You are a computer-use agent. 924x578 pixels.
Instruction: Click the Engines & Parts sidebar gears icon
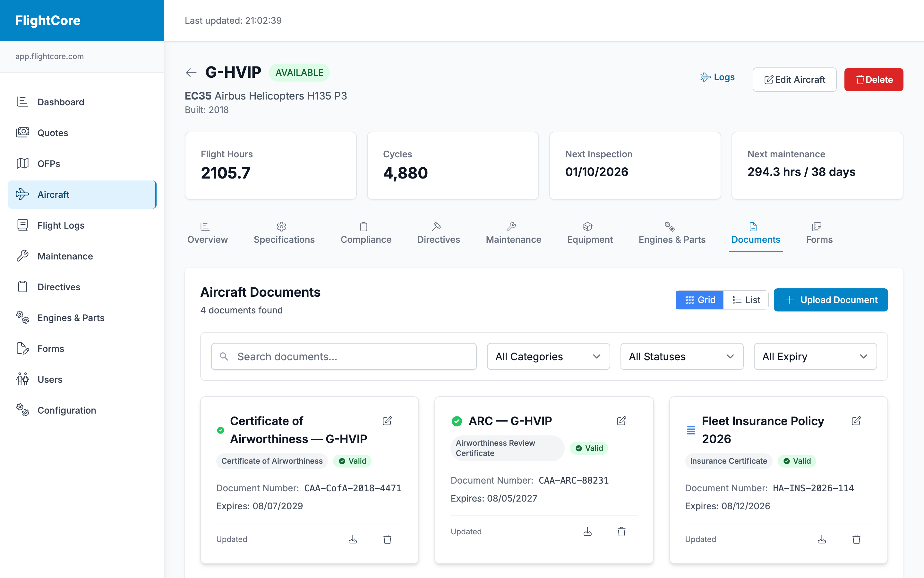point(22,318)
